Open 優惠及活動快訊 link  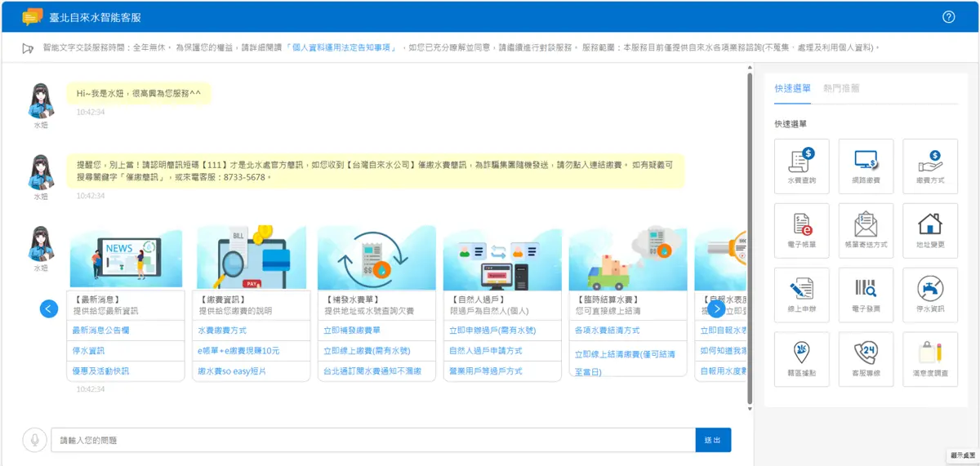(x=100, y=371)
